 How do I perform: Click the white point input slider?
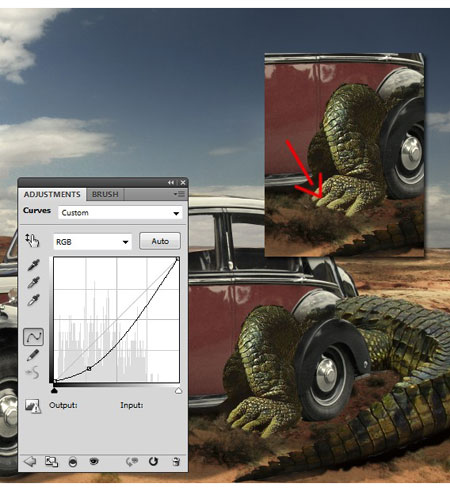[x=178, y=390]
